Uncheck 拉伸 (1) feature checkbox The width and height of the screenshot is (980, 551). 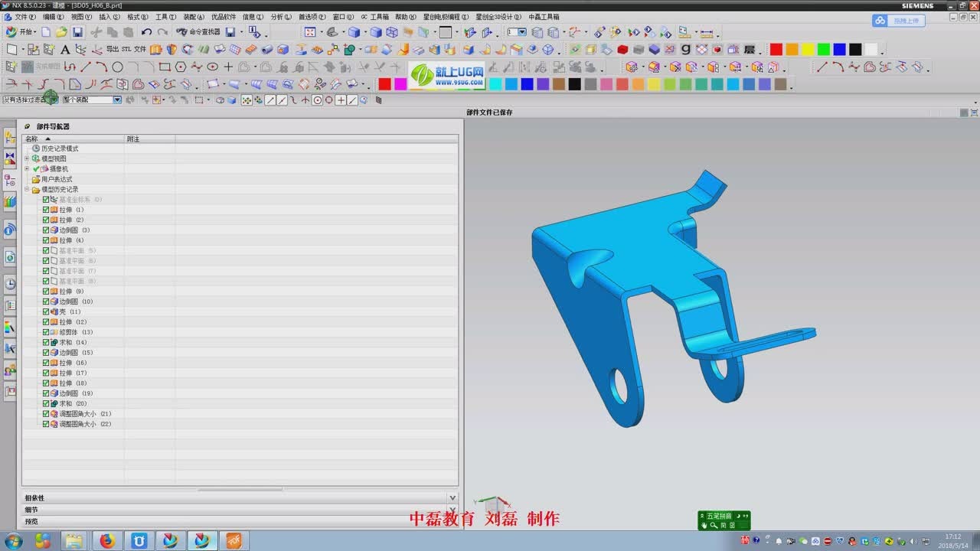46,210
